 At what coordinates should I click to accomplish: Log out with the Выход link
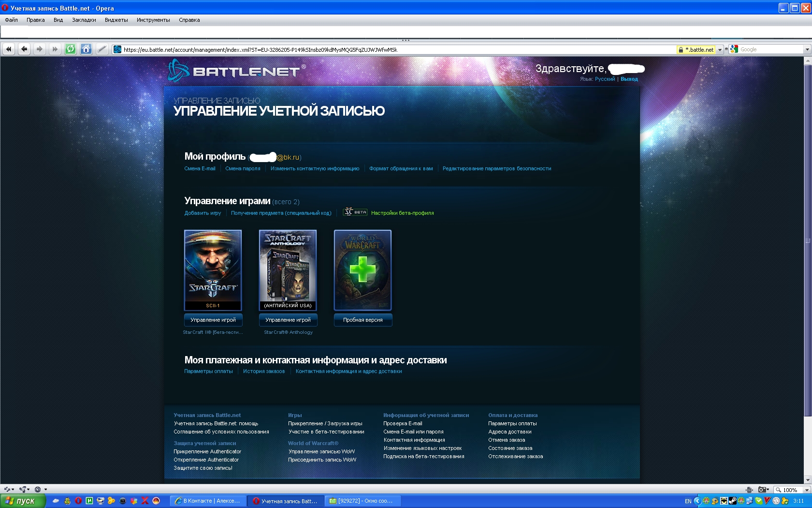click(629, 79)
